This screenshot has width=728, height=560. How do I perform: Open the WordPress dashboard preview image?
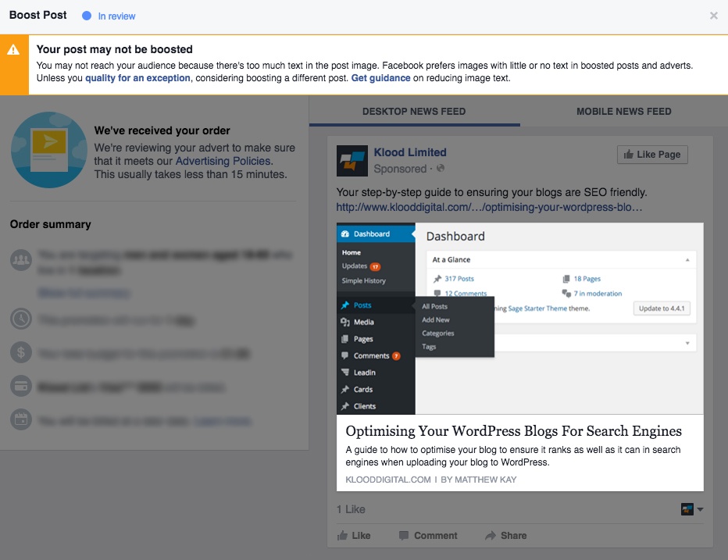point(519,318)
